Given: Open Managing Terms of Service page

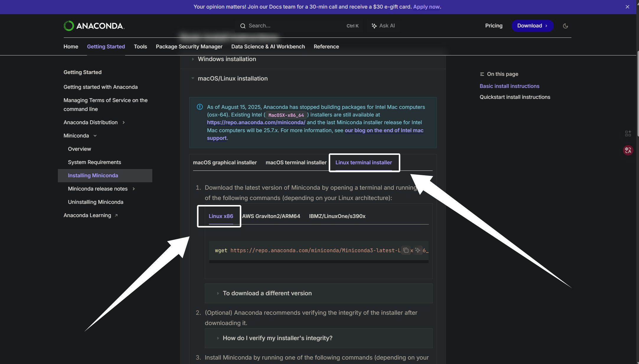Looking at the screenshot, I should [x=106, y=105].
